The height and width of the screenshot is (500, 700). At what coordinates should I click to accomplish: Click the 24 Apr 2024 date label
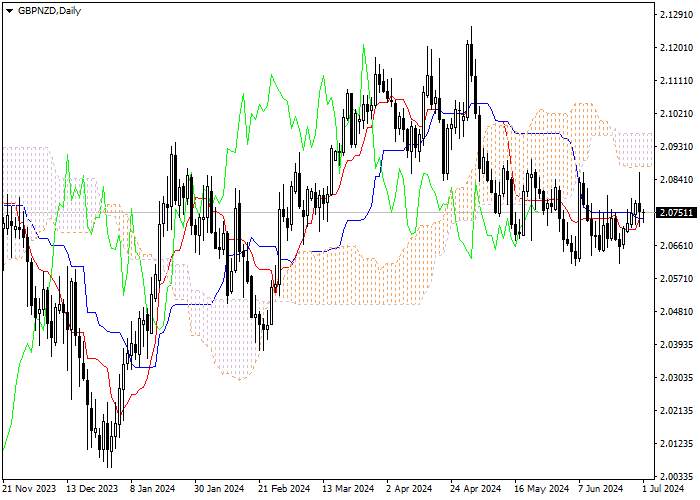point(476,489)
